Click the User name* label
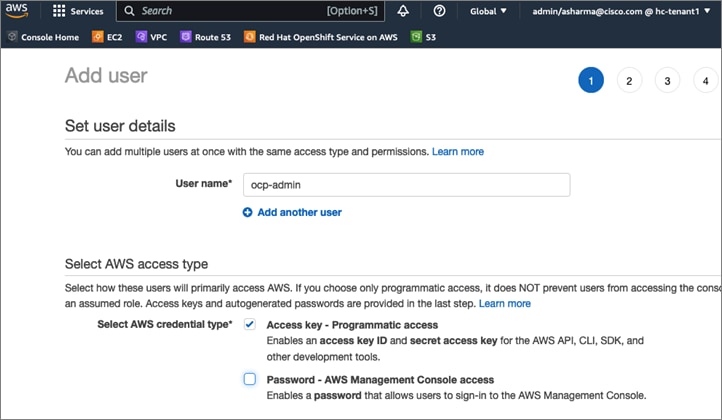 (204, 184)
